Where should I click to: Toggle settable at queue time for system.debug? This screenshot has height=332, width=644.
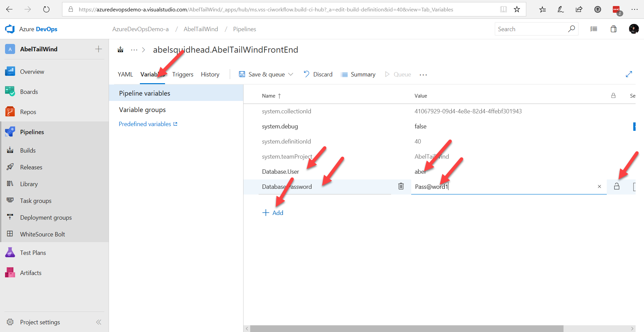[634, 126]
